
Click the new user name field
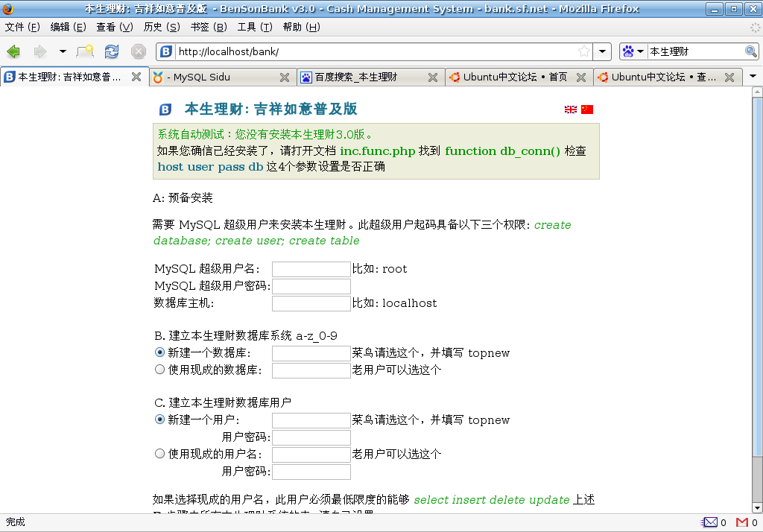tap(311, 420)
